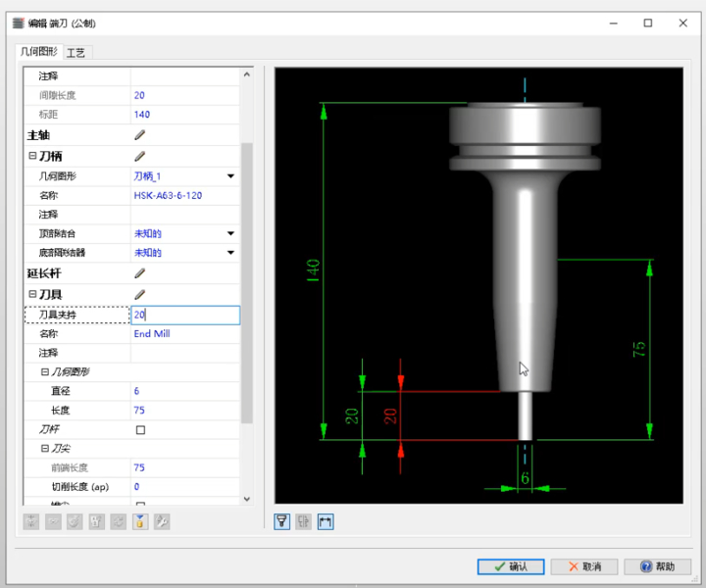Click the name value HSK-A63-6-120
706x588 pixels.
[x=168, y=195]
